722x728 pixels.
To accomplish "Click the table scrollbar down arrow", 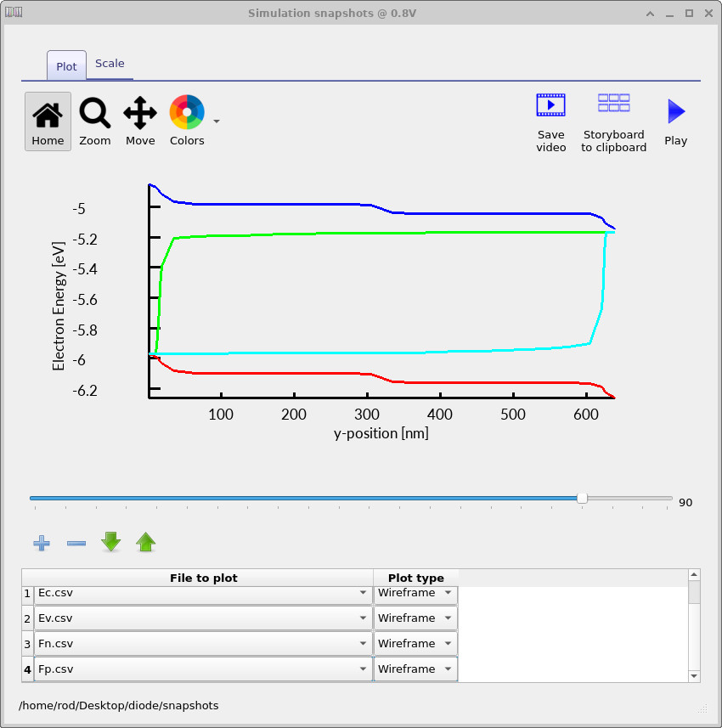I will (694, 676).
